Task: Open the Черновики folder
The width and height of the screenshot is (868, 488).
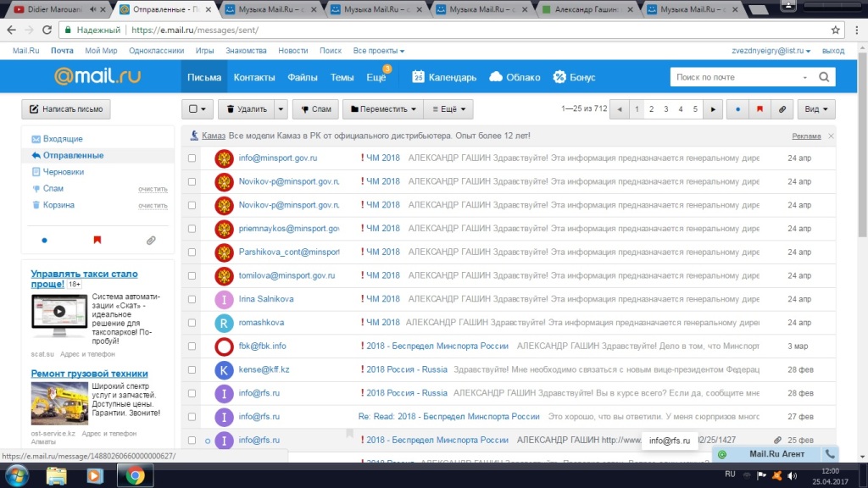Action: point(63,172)
